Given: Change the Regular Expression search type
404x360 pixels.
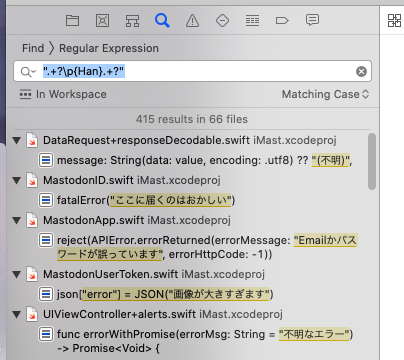Looking at the screenshot, I should [109, 48].
